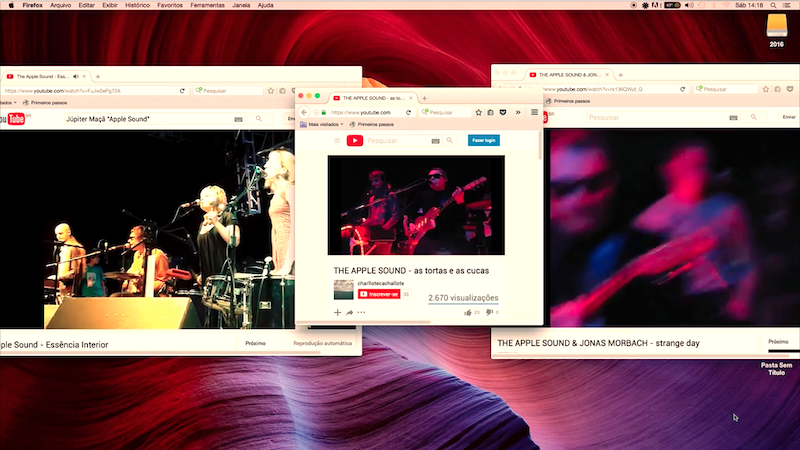This screenshot has width=800, height=450.
Task: Toggle 'Reprodução automática' in the left window
Action: tap(321, 343)
